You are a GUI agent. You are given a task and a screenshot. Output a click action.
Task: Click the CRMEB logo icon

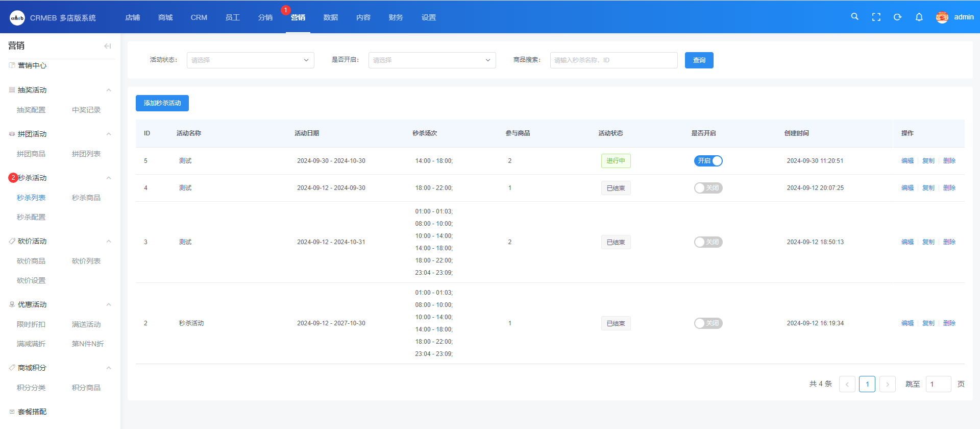tap(17, 18)
